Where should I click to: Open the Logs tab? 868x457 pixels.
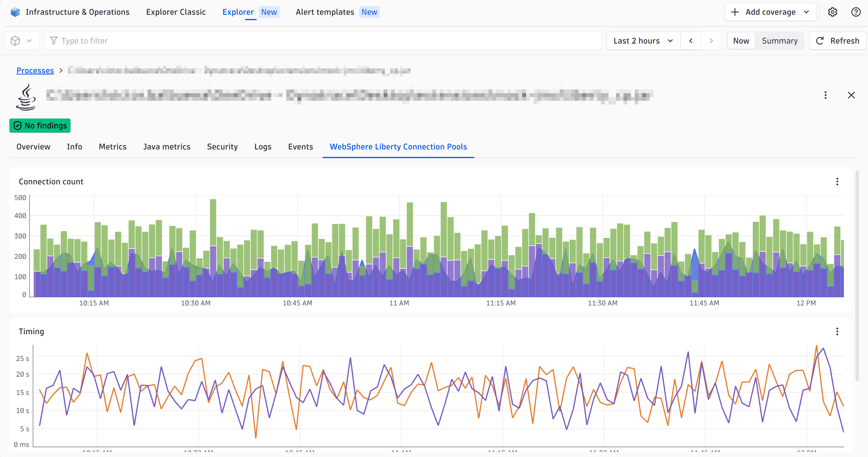pos(263,147)
